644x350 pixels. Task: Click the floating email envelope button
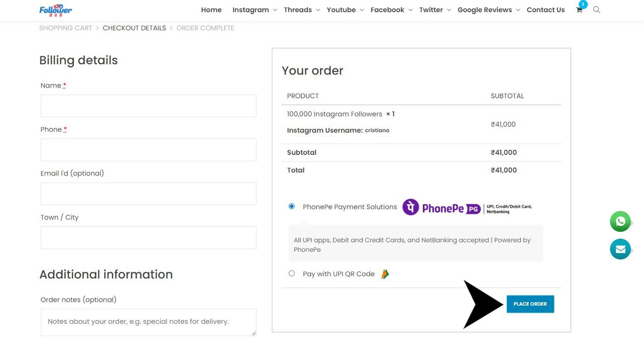[620, 249]
